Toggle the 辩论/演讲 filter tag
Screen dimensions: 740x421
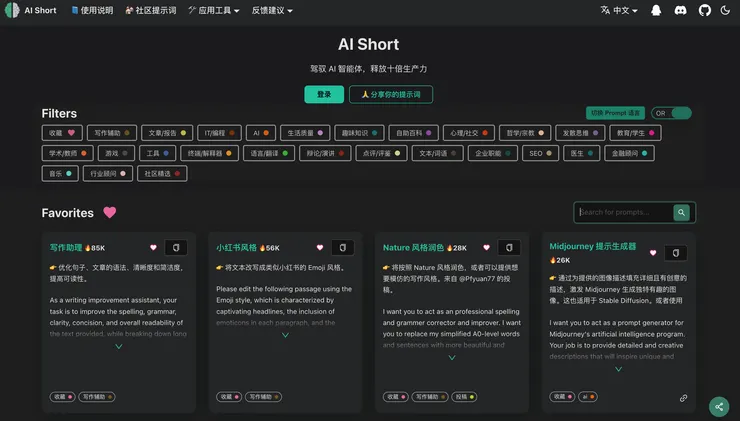tap(325, 153)
